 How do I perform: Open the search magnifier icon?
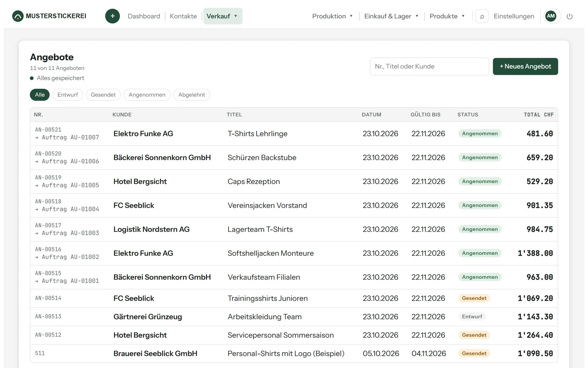482,16
